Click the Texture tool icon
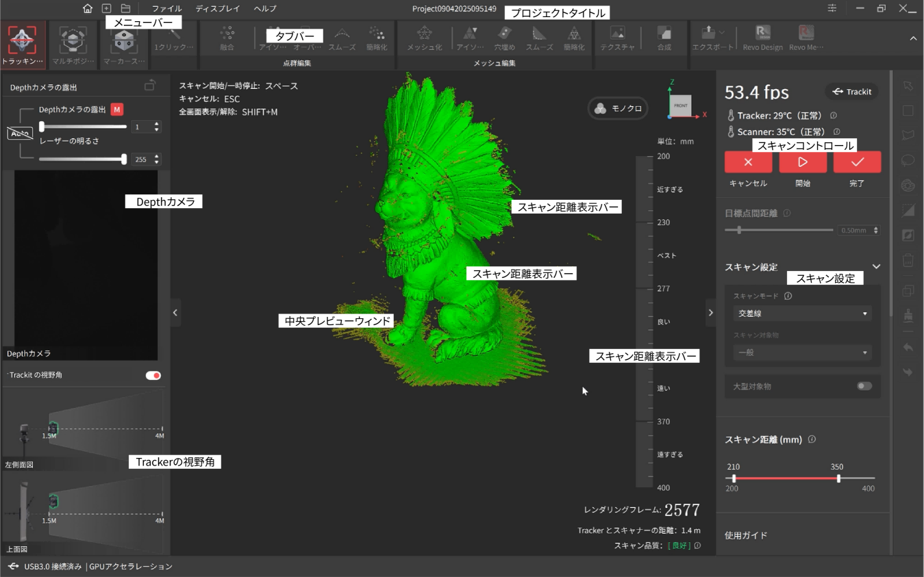 coord(617,38)
